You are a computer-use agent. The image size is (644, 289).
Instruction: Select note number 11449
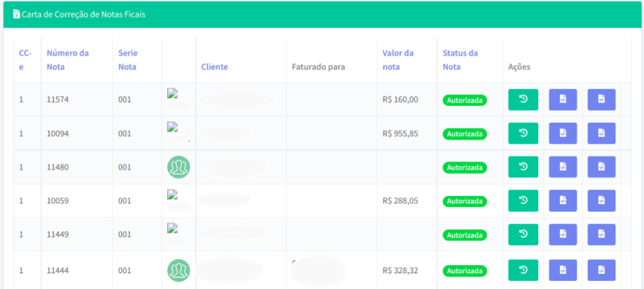[x=57, y=234]
